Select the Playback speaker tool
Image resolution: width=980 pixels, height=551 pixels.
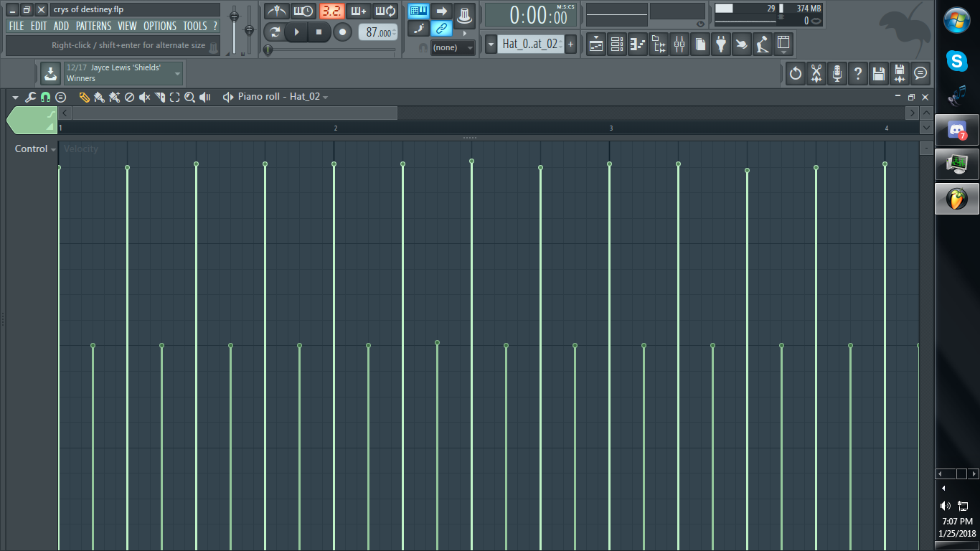[205, 97]
